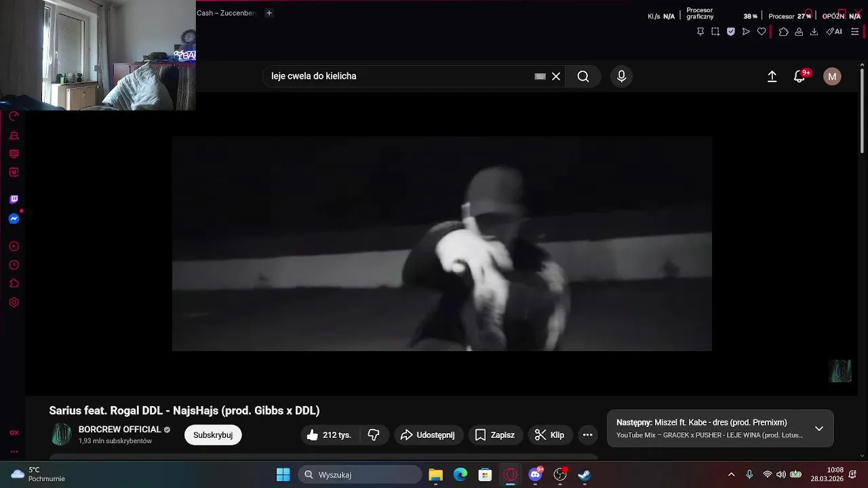Click the YouTube search magnifier button

click(583, 77)
